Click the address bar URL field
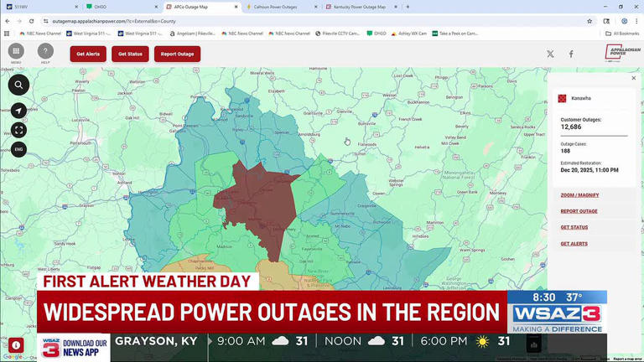Image resolution: width=644 pixels, height=362 pixels. pos(316,21)
